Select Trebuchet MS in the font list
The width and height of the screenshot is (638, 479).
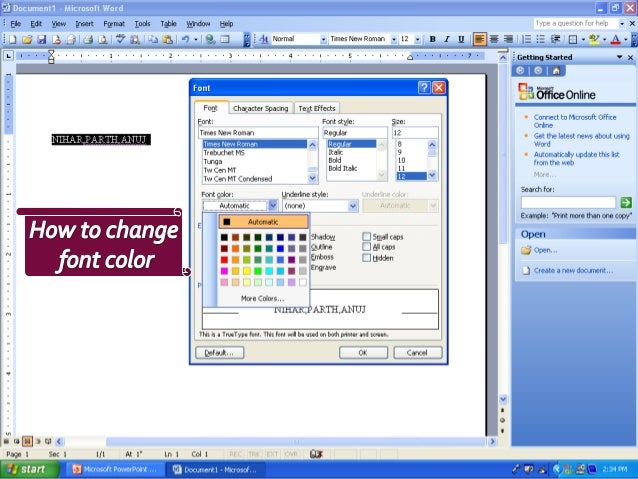point(255,153)
